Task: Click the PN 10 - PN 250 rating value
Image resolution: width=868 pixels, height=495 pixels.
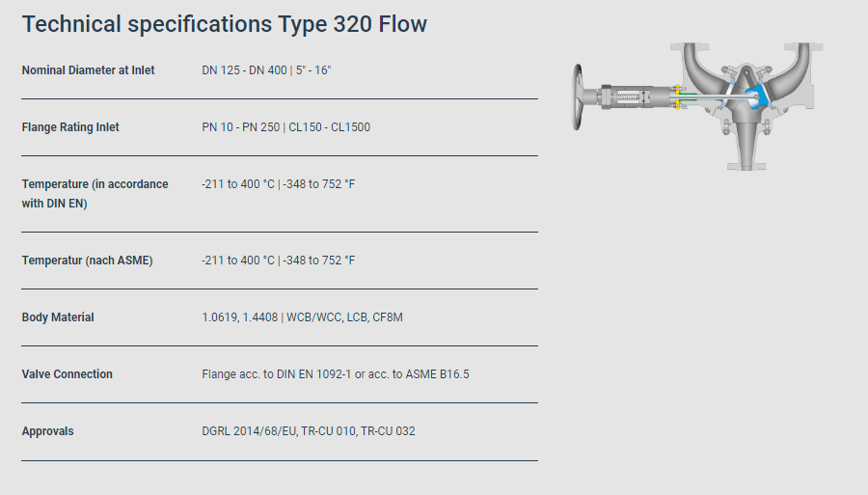Action: tap(285, 127)
